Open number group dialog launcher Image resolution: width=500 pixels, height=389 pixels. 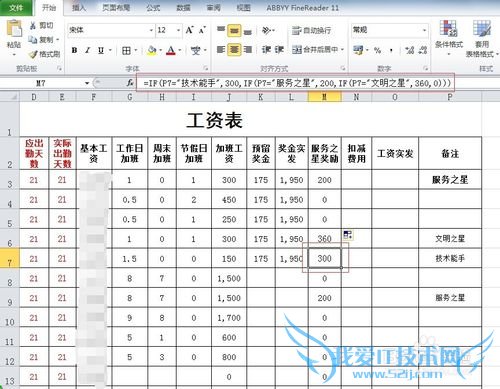coord(426,68)
